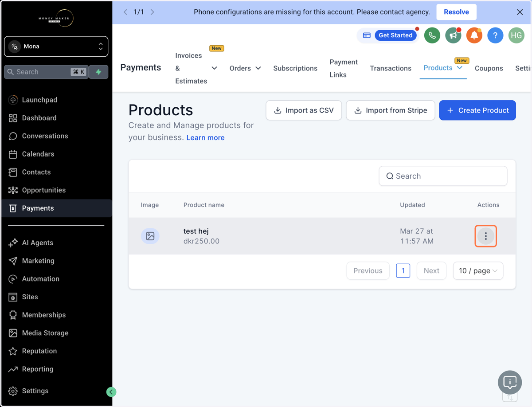Go to next banner notification arrow
Screen dimensions: 532x407
point(153,12)
